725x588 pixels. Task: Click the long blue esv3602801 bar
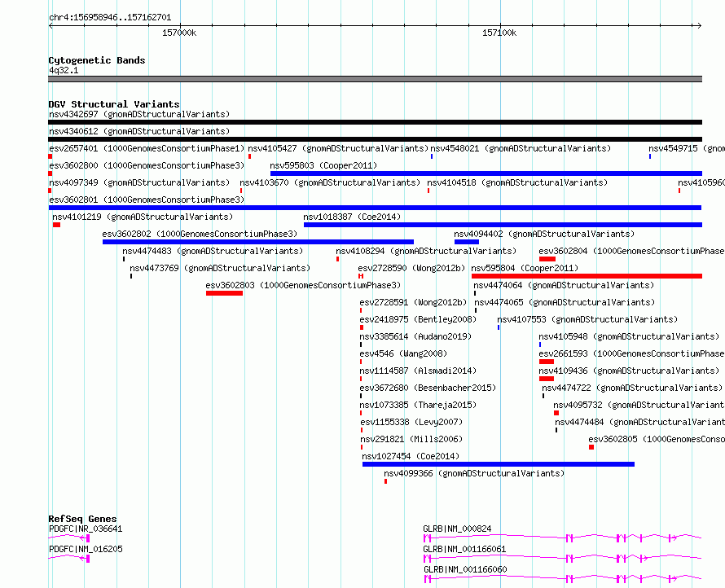tap(375, 208)
